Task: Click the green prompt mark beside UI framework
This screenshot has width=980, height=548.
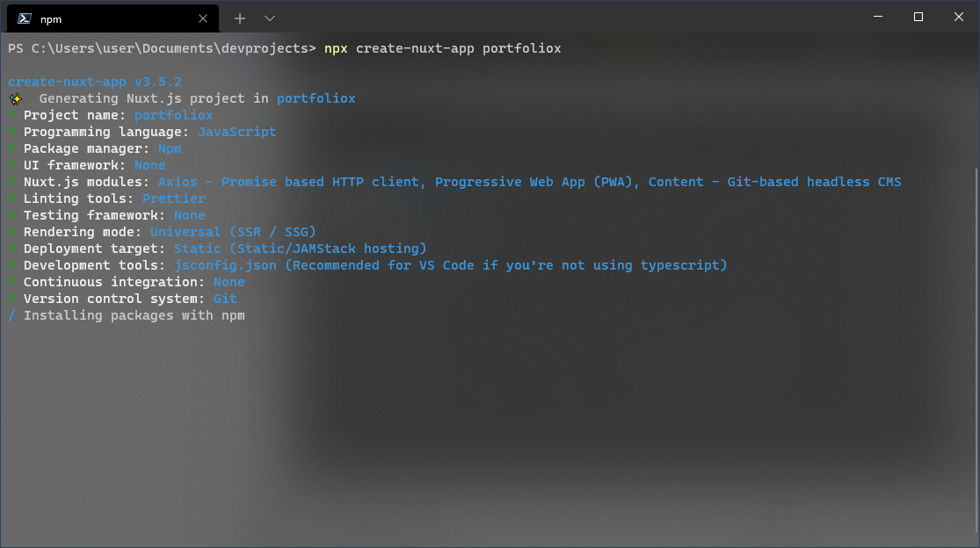Action: pos(11,165)
